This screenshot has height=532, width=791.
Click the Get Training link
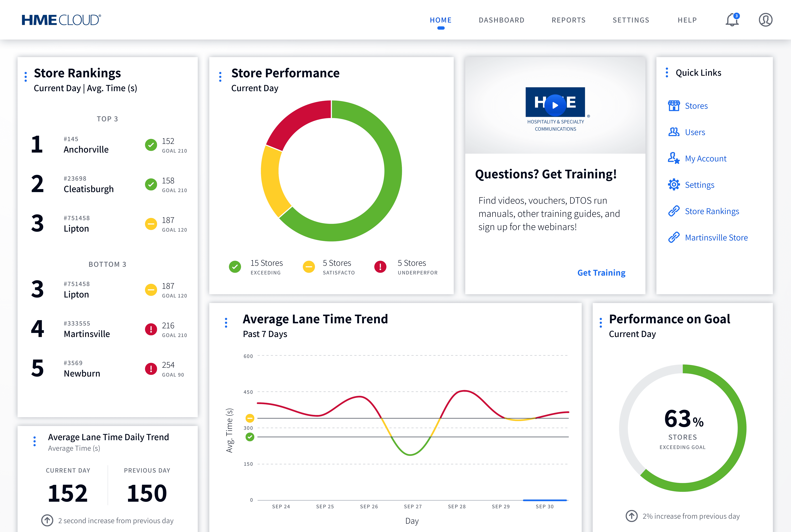pyautogui.click(x=601, y=273)
